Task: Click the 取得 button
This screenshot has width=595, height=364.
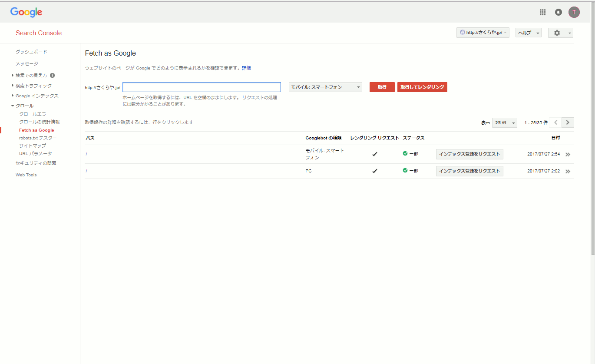Action: point(382,87)
